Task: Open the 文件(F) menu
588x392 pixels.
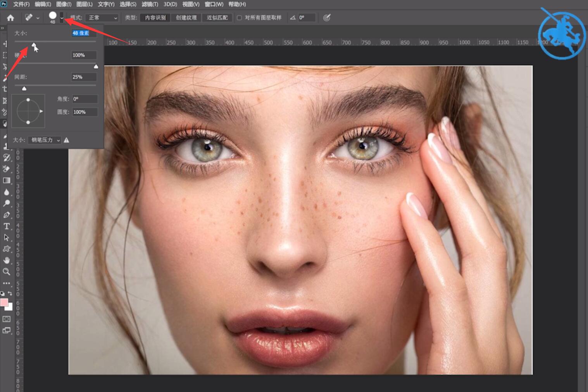Action: click(21, 4)
